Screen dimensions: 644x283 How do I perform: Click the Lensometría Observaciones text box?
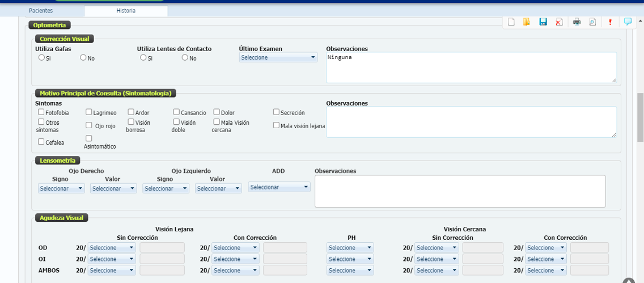[460, 191]
